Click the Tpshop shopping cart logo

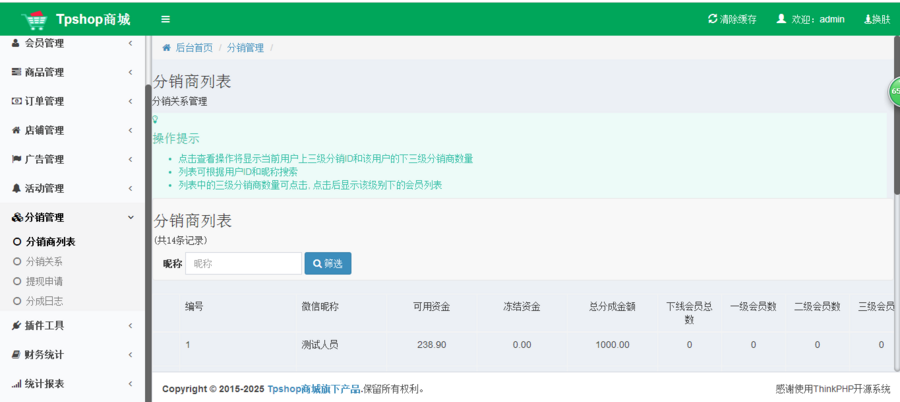click(34, 20)
